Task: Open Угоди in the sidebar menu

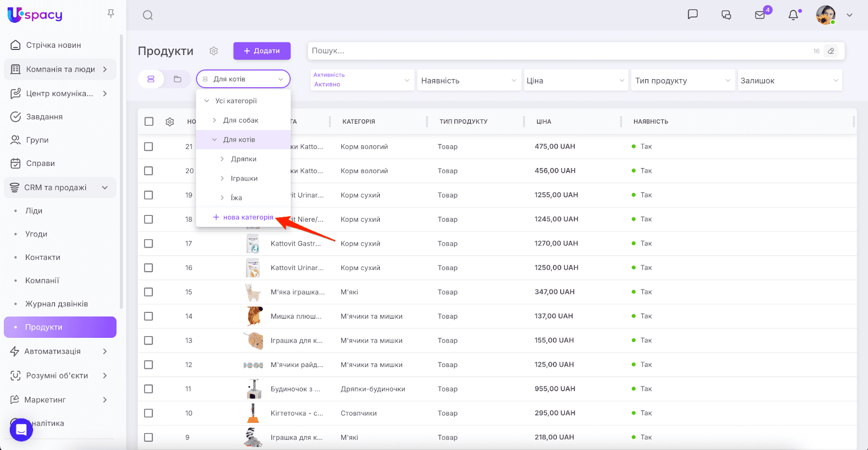Action: (x=36, y=234)
